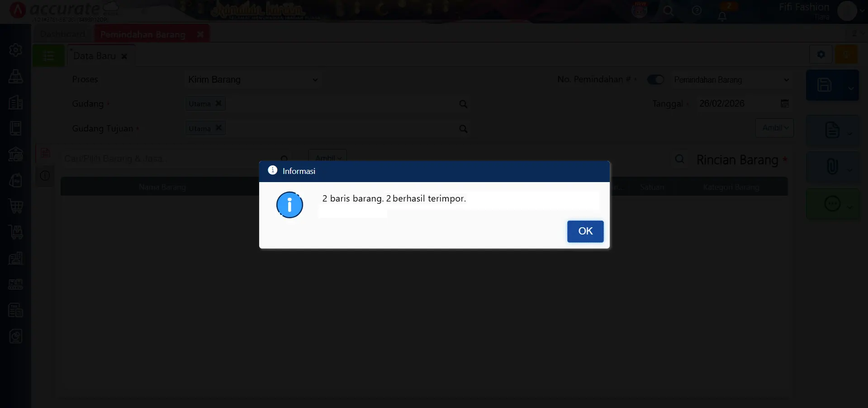Remove the Utama tag from Gudang Tujuan
The height and width of the screenshot is (408, 868).
pyautogui.click(x=218, y=128)
